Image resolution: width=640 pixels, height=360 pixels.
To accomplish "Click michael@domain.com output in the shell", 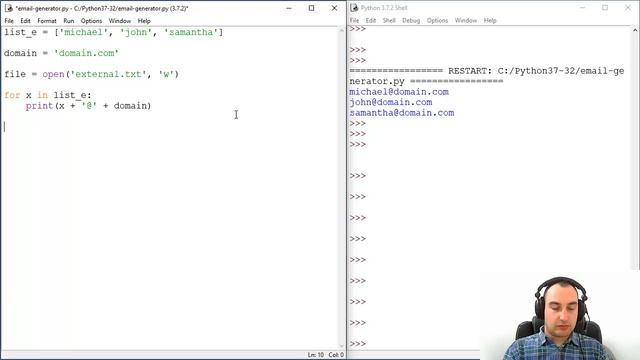I will (399, 92).
